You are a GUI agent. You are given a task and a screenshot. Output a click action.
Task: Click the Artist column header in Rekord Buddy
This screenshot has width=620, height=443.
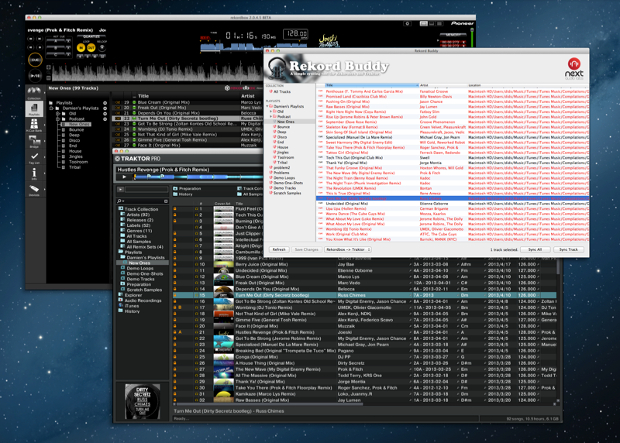tap(443, 85)
